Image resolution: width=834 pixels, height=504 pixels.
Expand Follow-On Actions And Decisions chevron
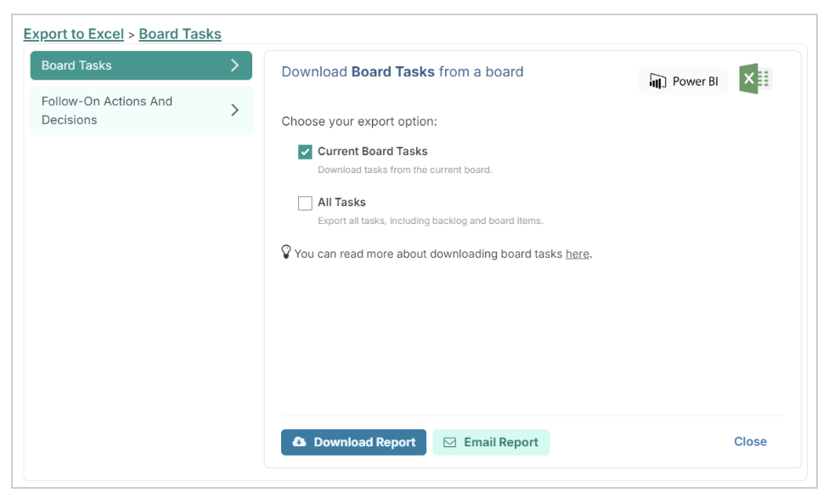[x=234, y=110]
